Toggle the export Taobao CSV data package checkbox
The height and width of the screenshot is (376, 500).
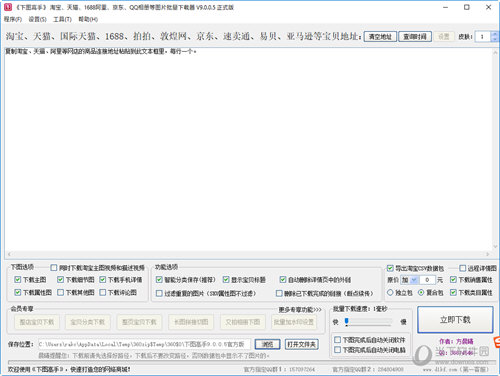[x=390, y=268]
